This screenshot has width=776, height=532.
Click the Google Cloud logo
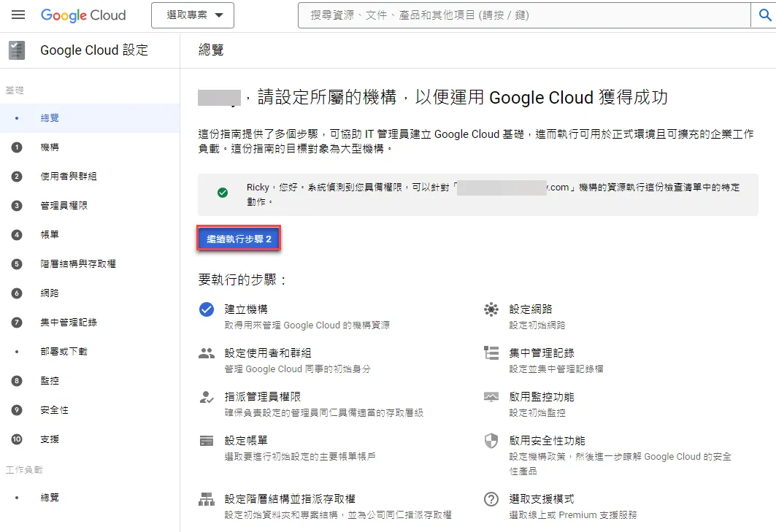[x=83, y=15]
